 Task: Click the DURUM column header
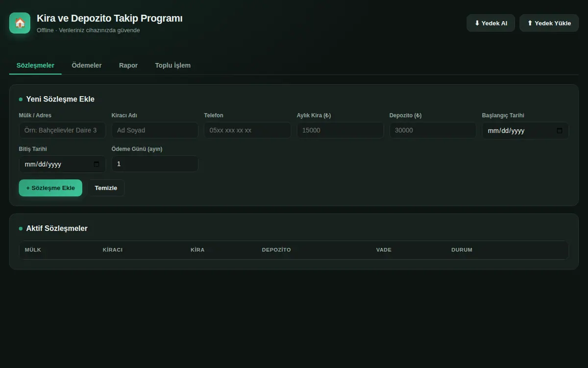click(x=462, y=250)
